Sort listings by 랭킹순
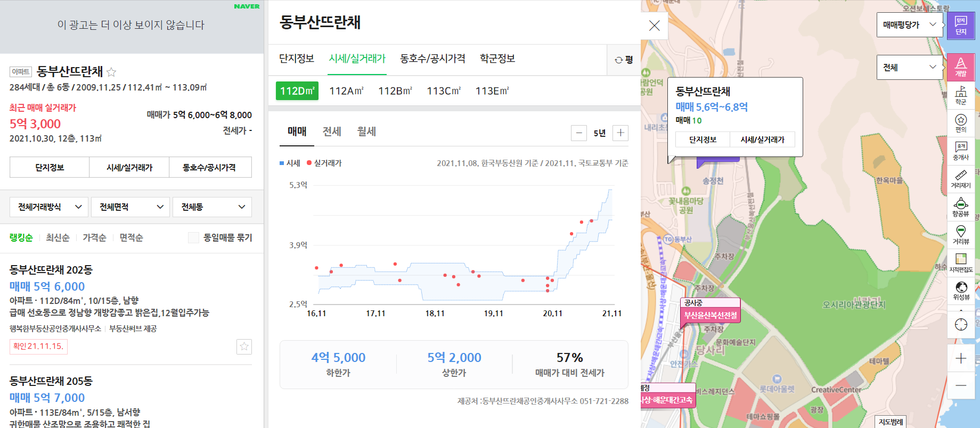The height and width of the screenshot is (428, 980). (21, 238)
